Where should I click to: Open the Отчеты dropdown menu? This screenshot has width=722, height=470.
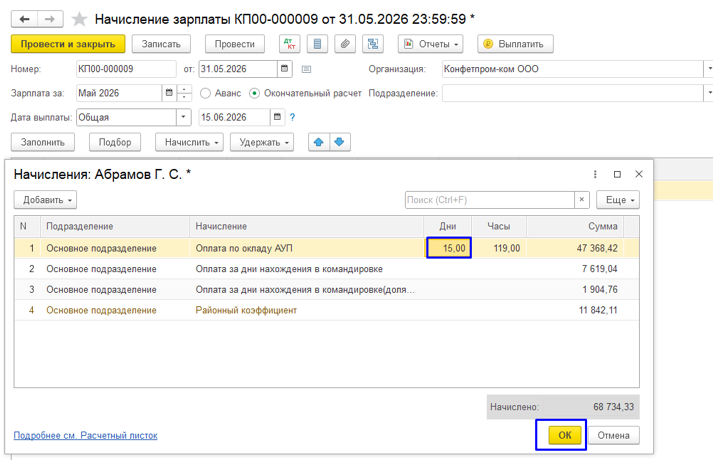point(431,44)
